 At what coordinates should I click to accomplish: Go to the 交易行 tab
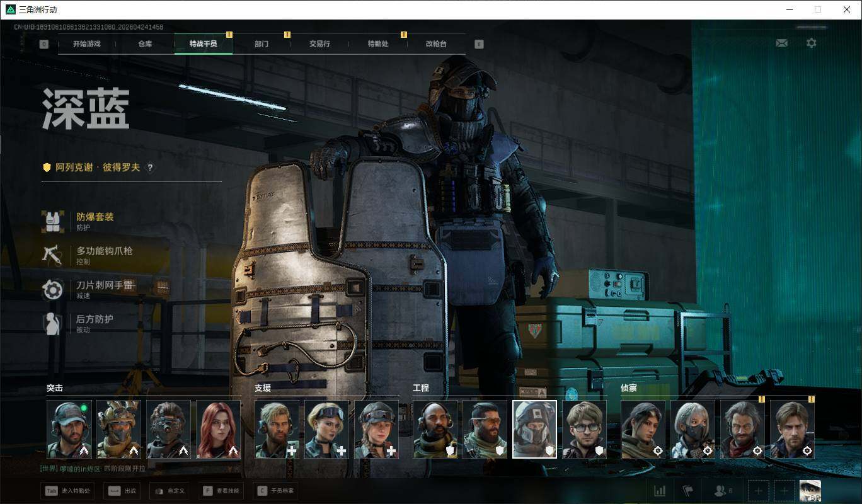tap(319, 44)
